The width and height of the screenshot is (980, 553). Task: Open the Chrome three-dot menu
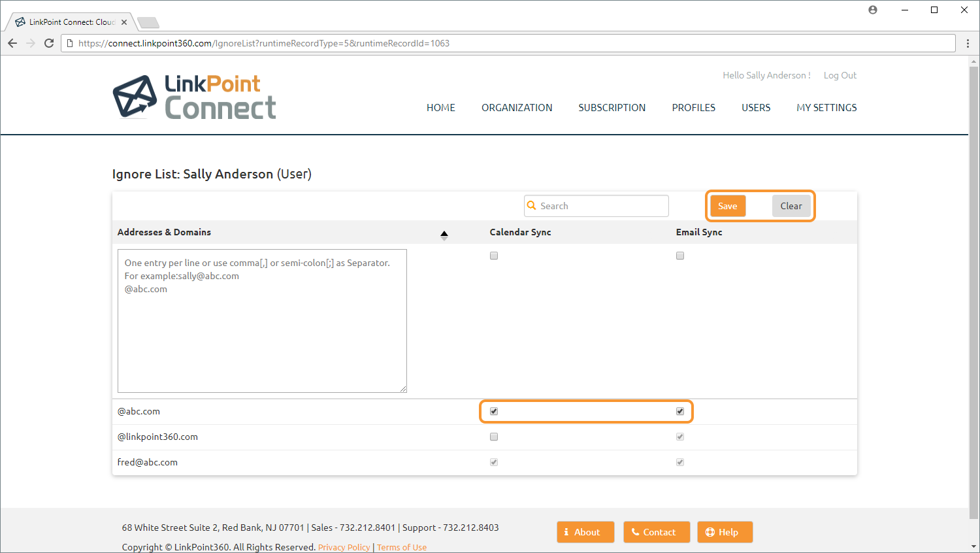click(968, 43)
